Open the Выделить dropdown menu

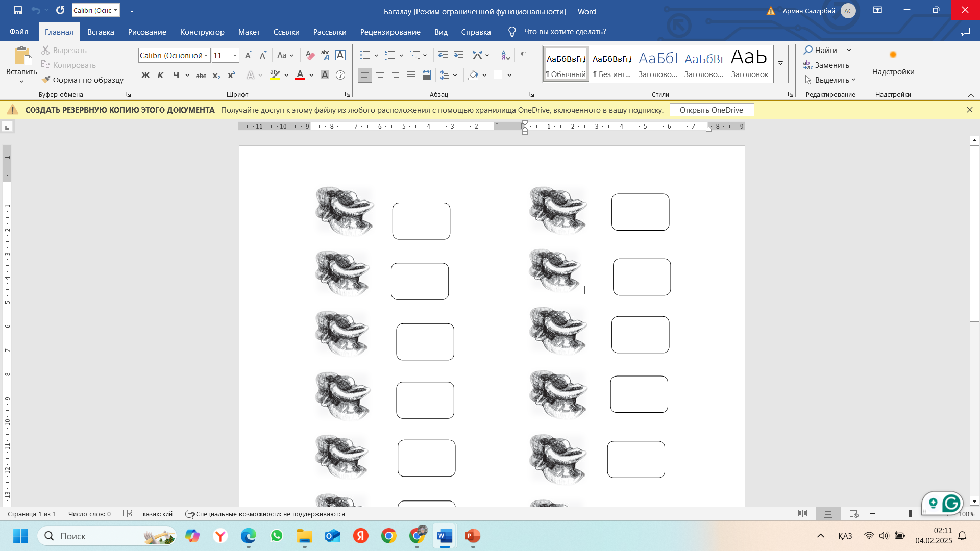tap(831, 80)
